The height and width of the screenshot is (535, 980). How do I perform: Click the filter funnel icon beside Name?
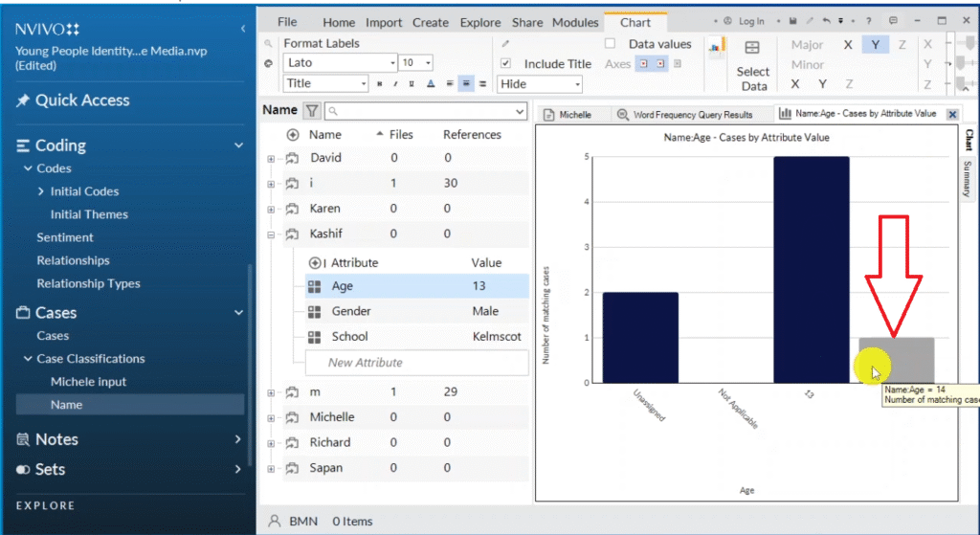click(x=312, y=111)
